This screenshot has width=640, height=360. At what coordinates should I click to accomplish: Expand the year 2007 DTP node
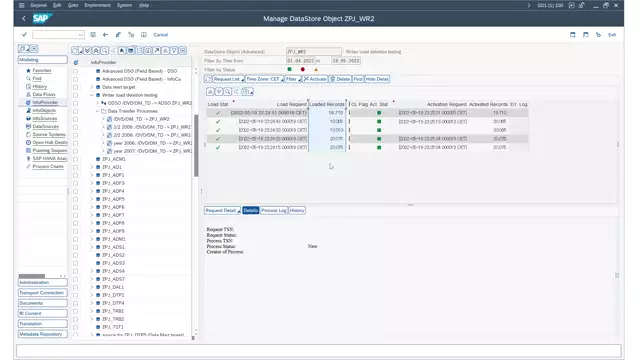[x=103, y=151]
